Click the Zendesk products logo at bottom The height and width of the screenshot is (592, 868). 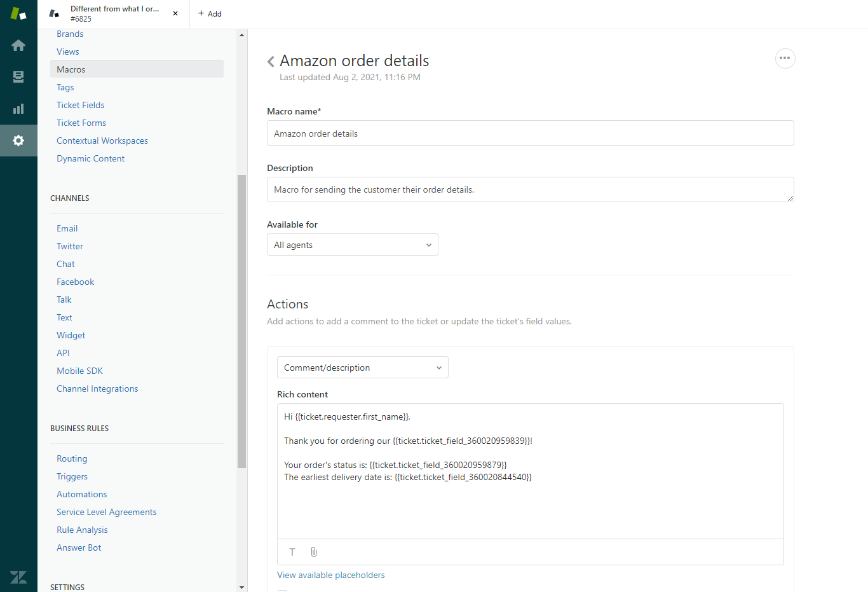(18, 577)
